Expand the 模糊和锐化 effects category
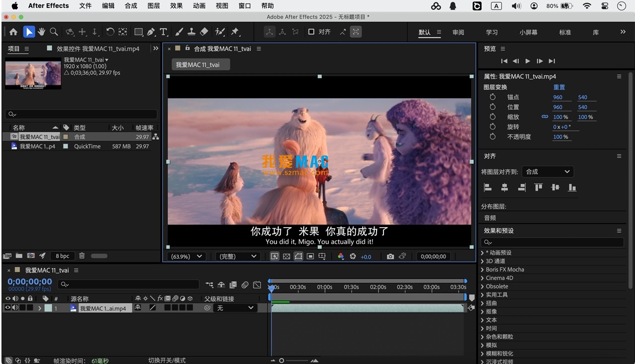Viewport: 635px width, 364px height. click(482, 354)
